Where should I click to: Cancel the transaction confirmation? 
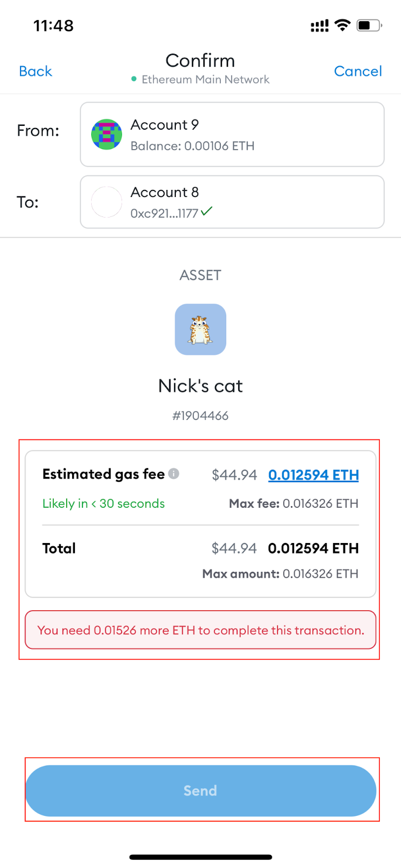pyautogui.click(x=358, y=71)
